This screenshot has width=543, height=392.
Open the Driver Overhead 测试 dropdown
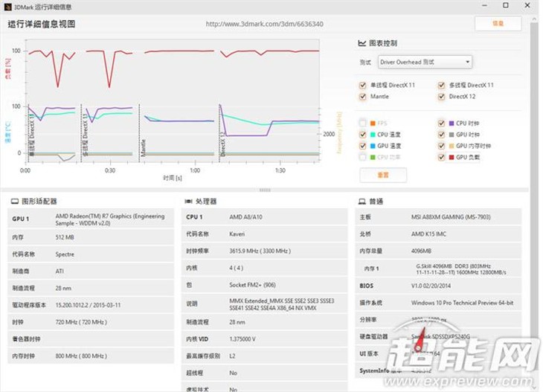tap(425, 62)
